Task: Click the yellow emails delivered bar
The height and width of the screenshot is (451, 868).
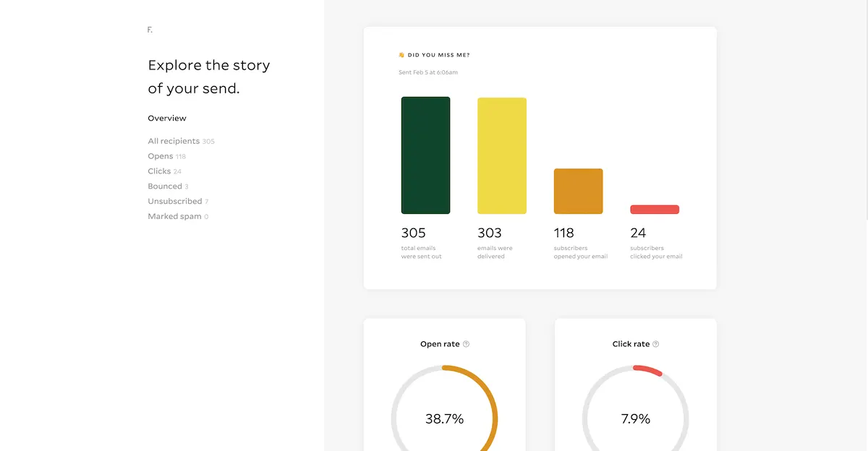Action: pos(502,155)
